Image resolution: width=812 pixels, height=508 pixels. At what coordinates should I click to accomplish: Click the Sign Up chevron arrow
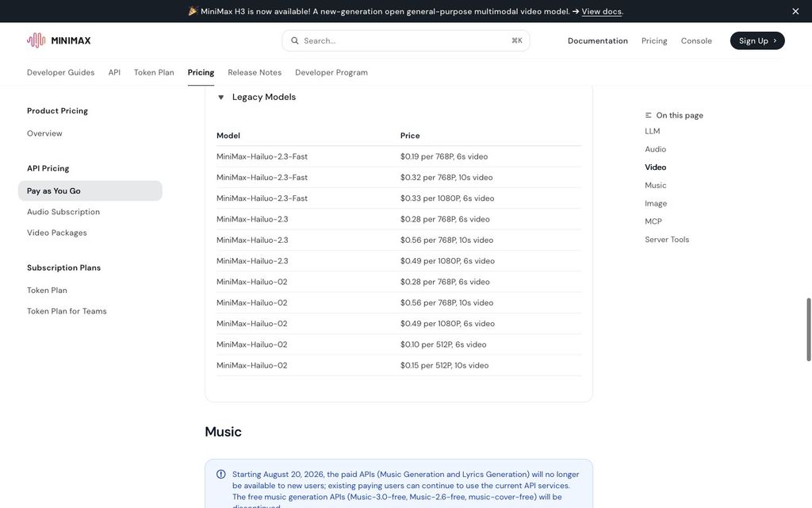[775, 40]
